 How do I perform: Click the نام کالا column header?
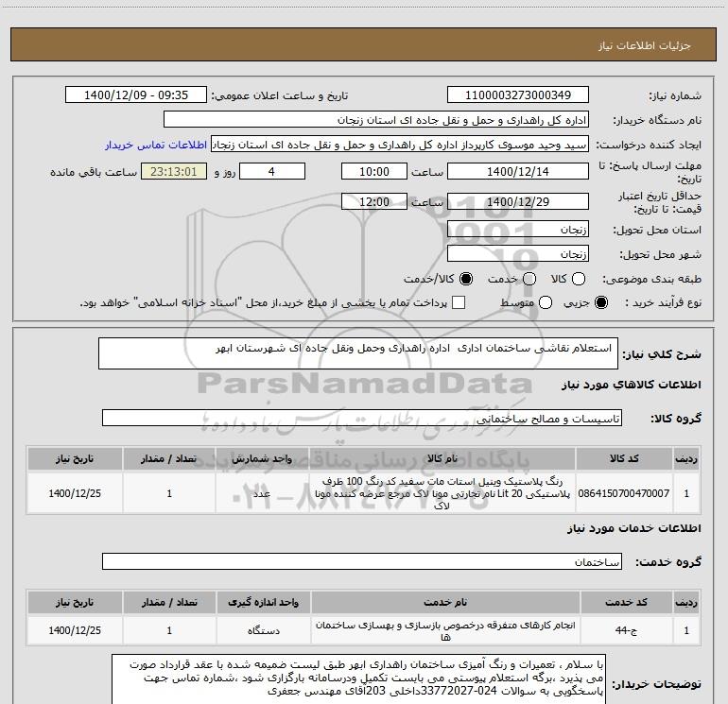pos(442,458)
